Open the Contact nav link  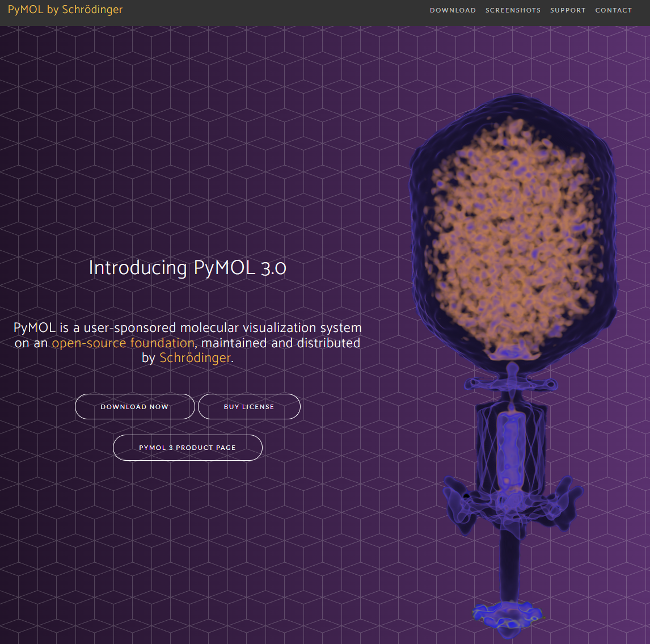coord(614,10)
